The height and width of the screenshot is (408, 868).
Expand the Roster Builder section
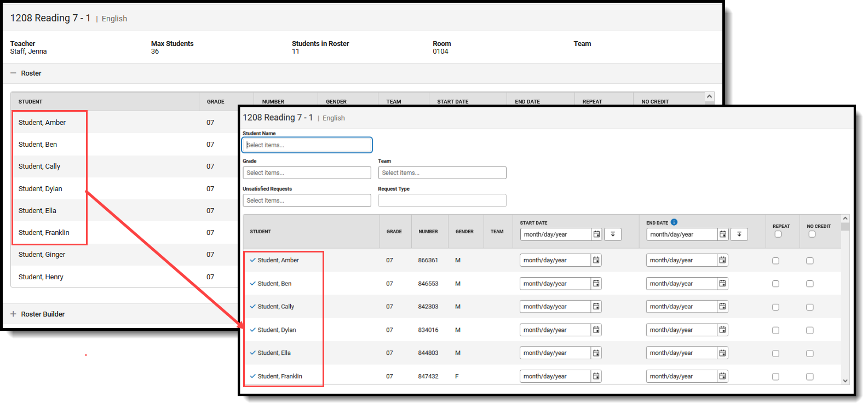tap(14, 314)
